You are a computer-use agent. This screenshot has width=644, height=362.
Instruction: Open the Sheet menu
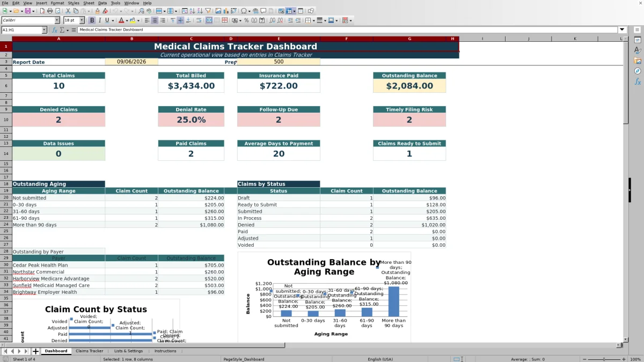coord(89,3)
